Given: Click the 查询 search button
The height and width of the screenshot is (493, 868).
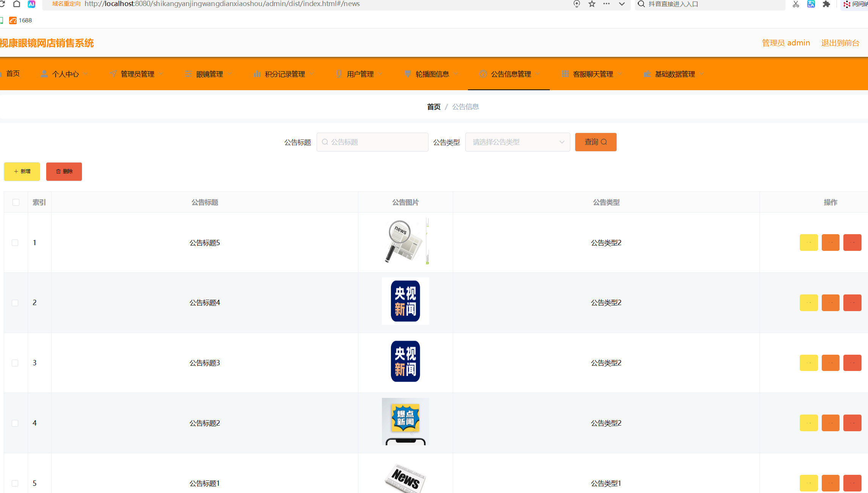Looking at the screenshot, I should pos(595,142).
